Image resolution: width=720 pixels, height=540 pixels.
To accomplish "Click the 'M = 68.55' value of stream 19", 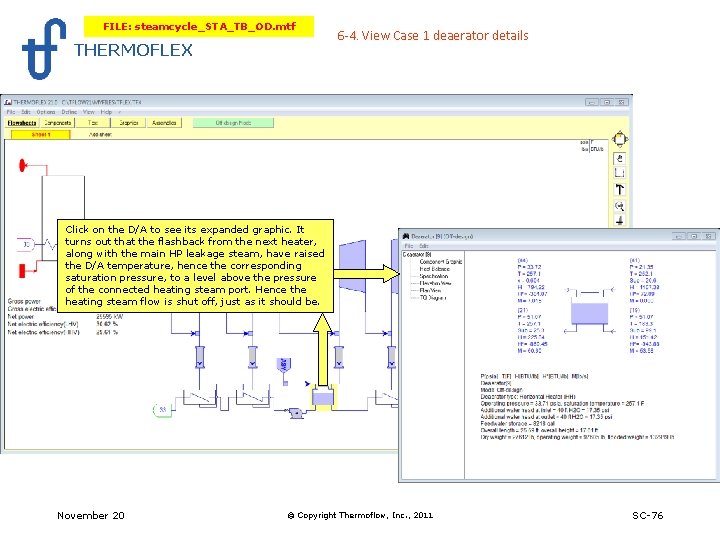I will [641, 350].
